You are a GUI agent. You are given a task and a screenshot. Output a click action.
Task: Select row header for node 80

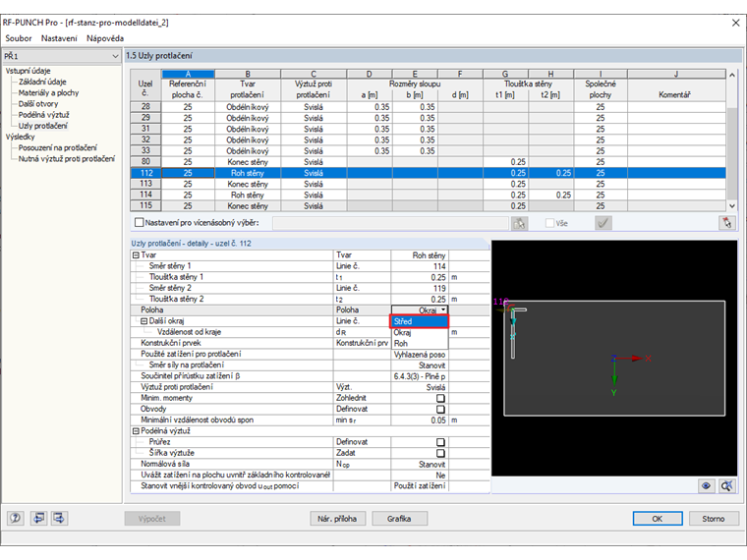pos(145,161)
